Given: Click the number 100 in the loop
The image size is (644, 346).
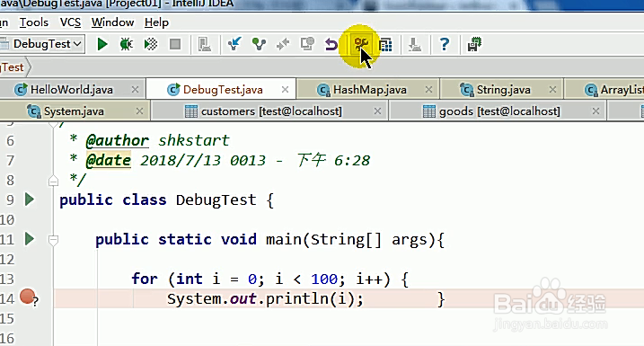Looking at the screenshot, I should pos(324,279).
